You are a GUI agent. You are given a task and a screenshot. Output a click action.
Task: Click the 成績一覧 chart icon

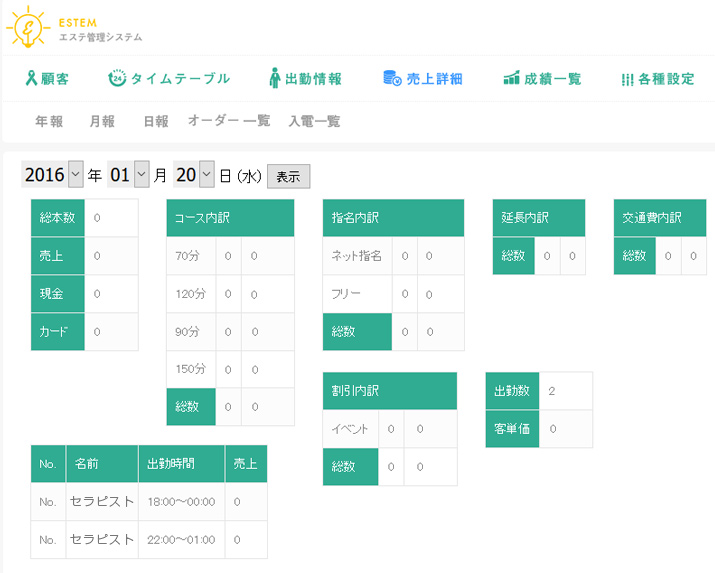pyautogui.click(x=511, y=79)
